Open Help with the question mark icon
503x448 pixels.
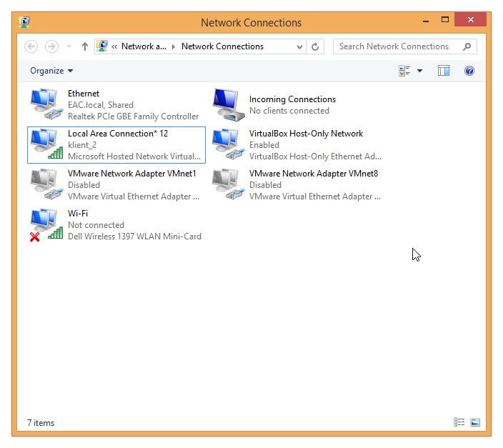469,71
